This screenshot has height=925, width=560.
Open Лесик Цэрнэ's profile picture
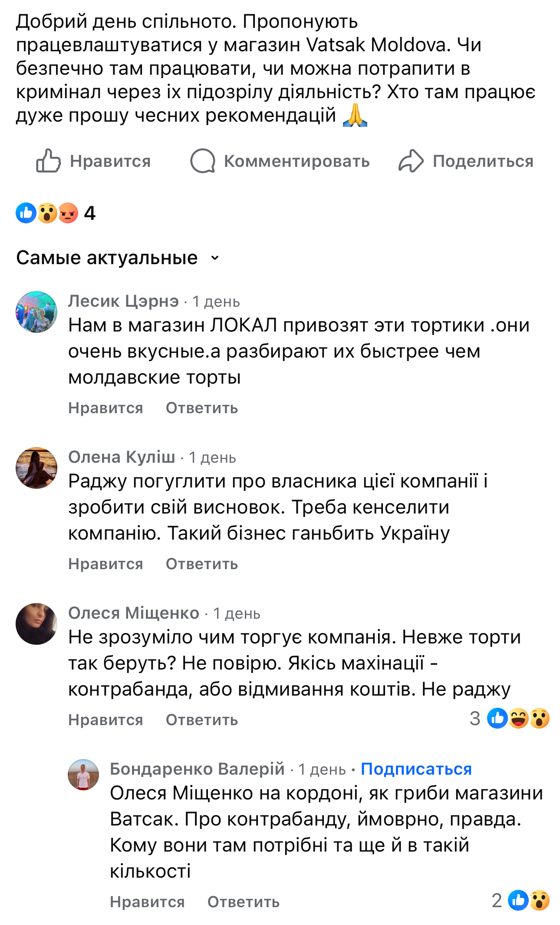click(x=36, y=312)
